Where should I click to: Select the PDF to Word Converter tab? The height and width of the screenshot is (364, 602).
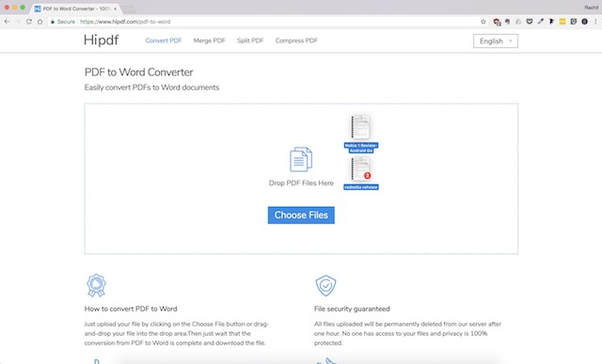75,8
